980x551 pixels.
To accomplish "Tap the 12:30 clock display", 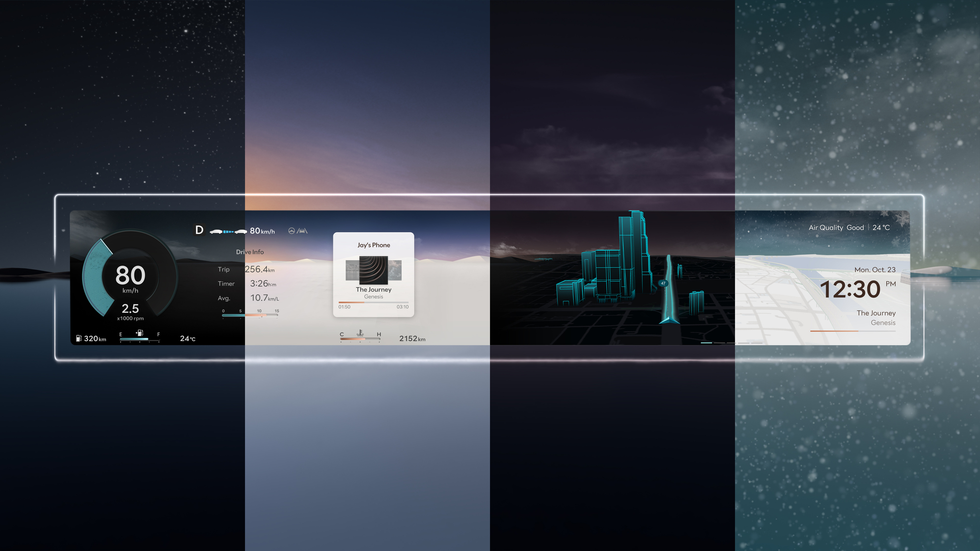I will (x=850, y=289).
